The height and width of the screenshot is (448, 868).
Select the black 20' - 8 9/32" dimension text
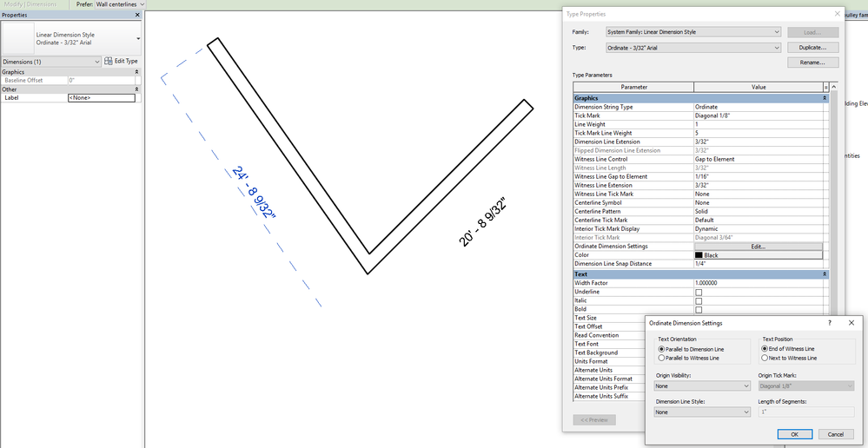pos(483,221)
